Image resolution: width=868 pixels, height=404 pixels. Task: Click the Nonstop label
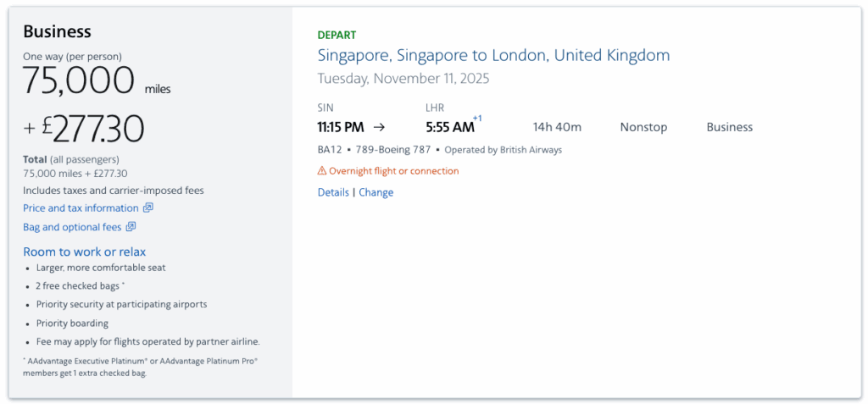click(x=643, y=127)
